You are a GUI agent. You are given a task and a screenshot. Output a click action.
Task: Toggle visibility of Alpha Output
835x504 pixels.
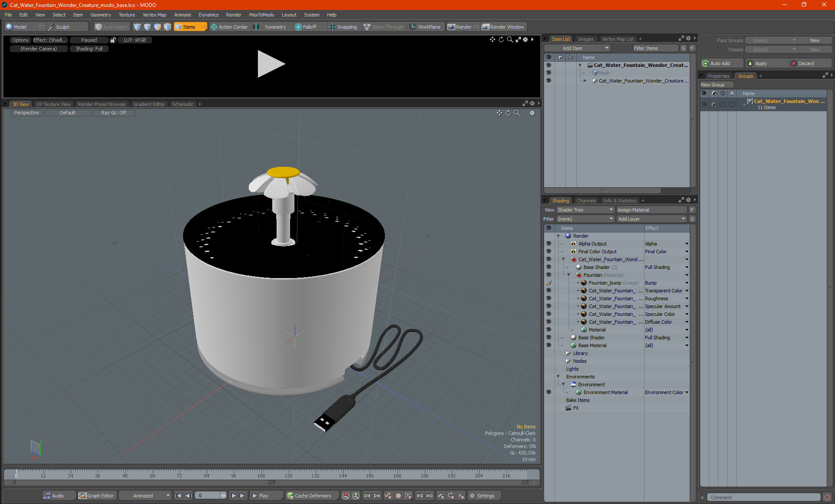[548, 244]
